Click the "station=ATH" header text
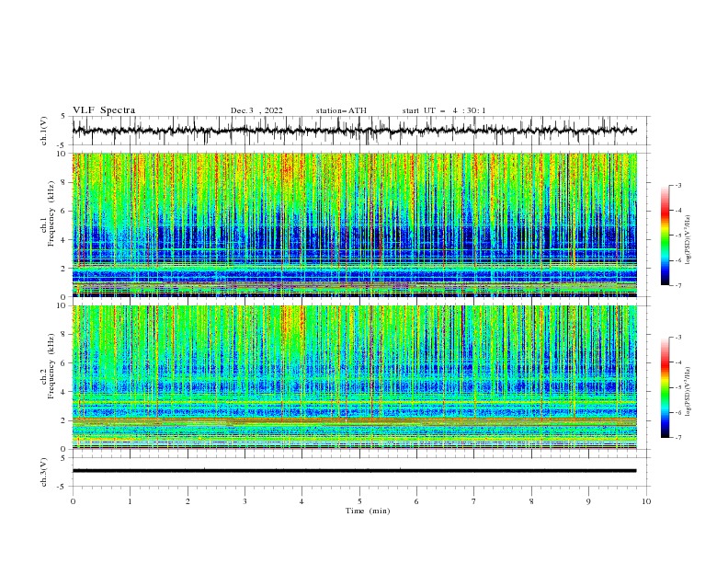Viewport: 728px width, 563px height. 341,110
